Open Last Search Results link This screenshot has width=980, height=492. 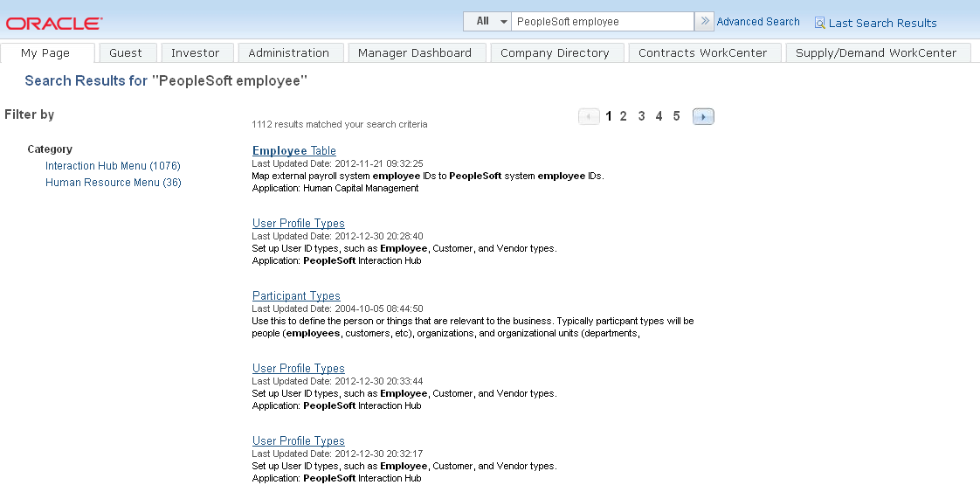[882, 23]
